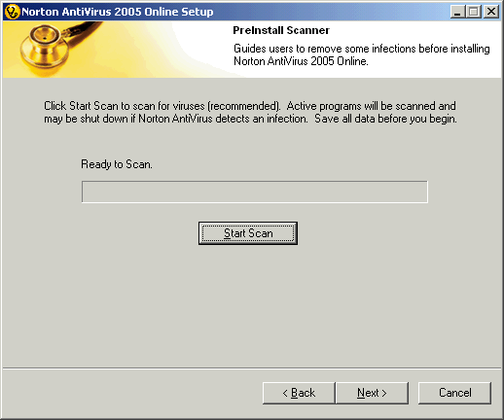The height and width of the screenshot is (420, 504).
Task: Return with the Back button
Action: (299, 393)
